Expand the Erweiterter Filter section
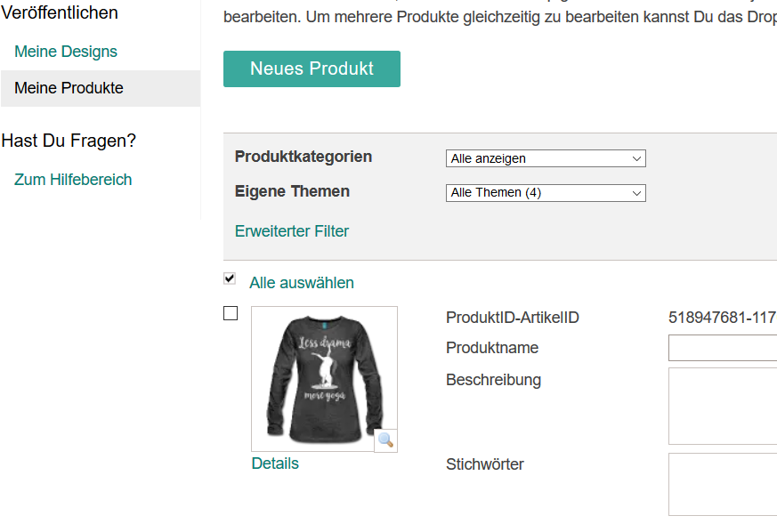Image resolution: width=777 pixels, height=532 pixels. click(292, 231)
